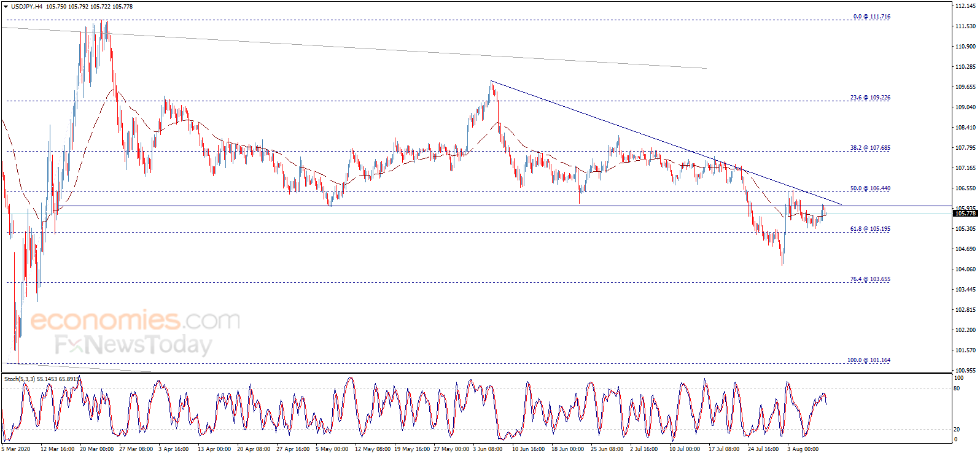Click the economies.com watermark logo
980x456 pixels.
click(x=135, y=320)
